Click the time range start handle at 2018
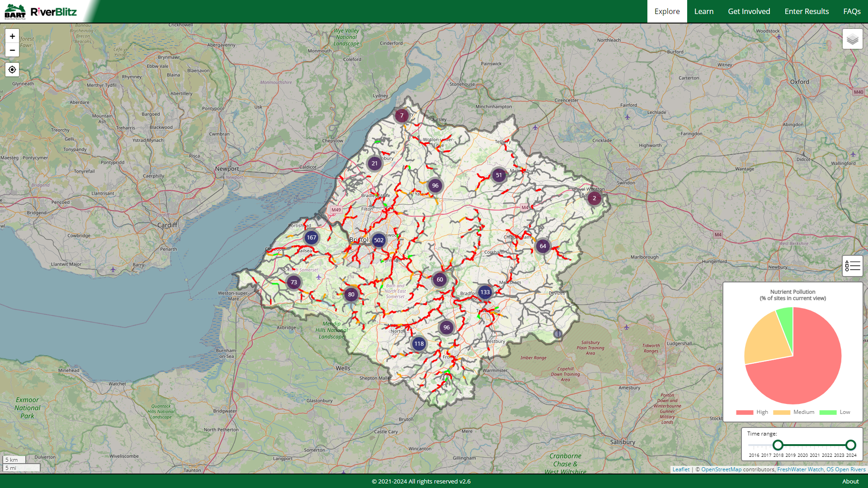The image size is (868, 488). (778, 445)
